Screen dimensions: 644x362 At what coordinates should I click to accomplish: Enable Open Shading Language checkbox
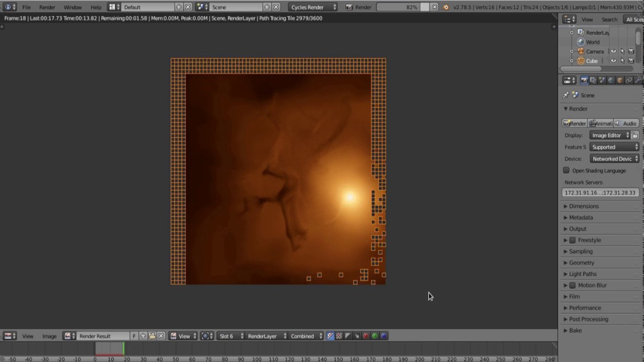(x=567, y=170)
